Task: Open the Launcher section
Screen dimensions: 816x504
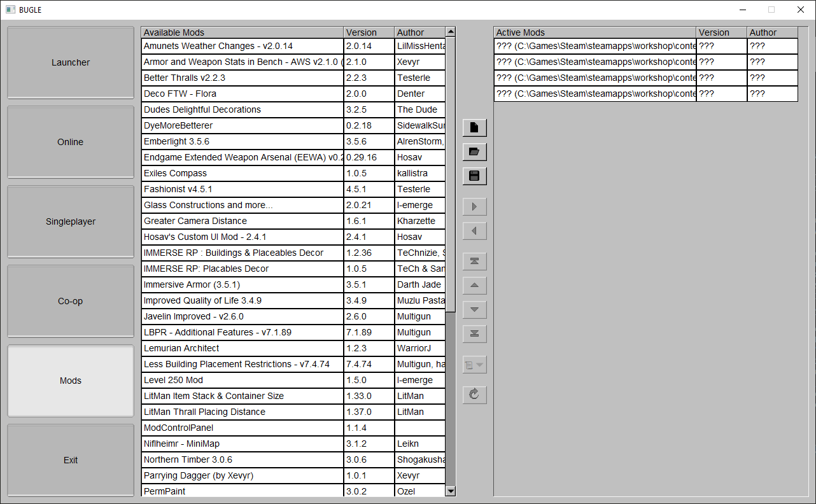Action: pos(71,62)
